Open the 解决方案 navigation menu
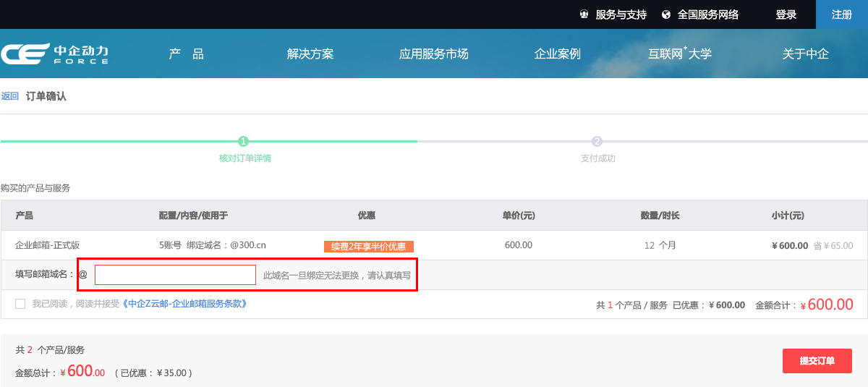 coord(310,54)
